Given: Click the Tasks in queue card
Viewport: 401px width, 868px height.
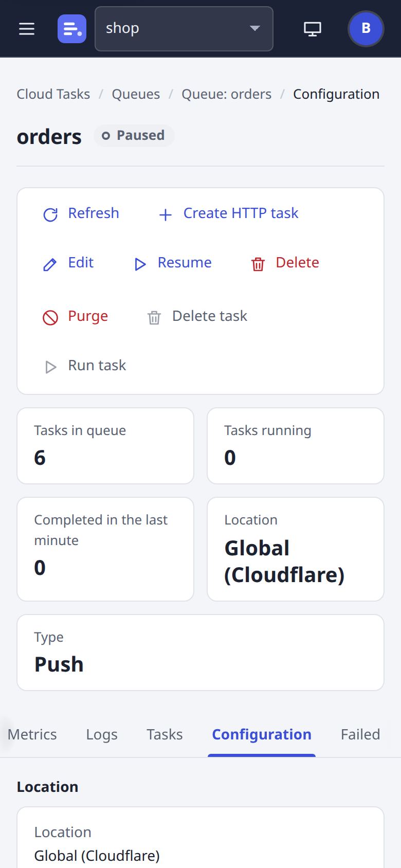Looking at the screenshot, I should coord(105,446).
